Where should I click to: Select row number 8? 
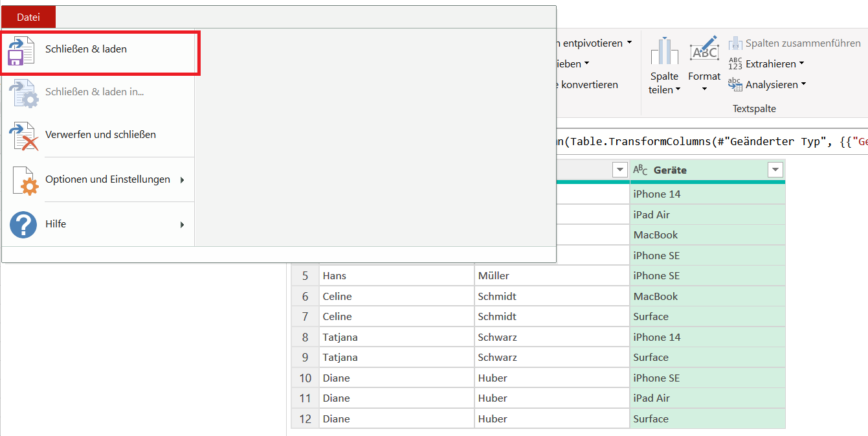[305, 338]
